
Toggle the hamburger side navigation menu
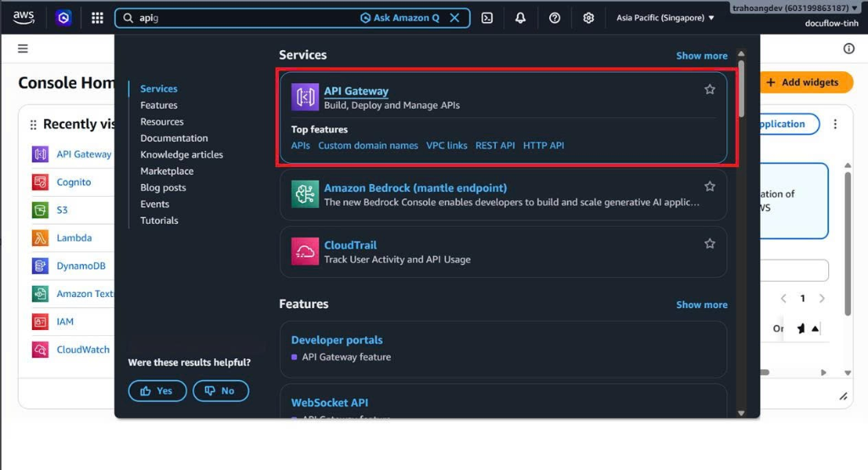23,48
